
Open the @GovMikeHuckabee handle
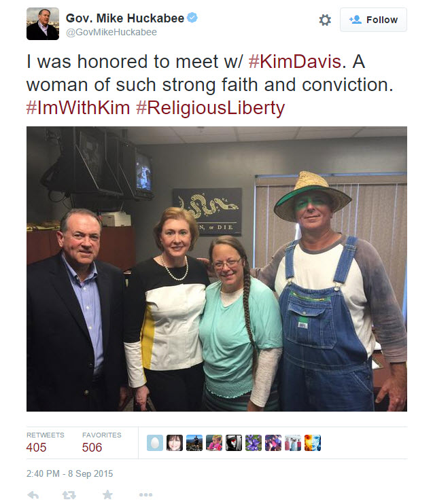[x=111, y=32]
